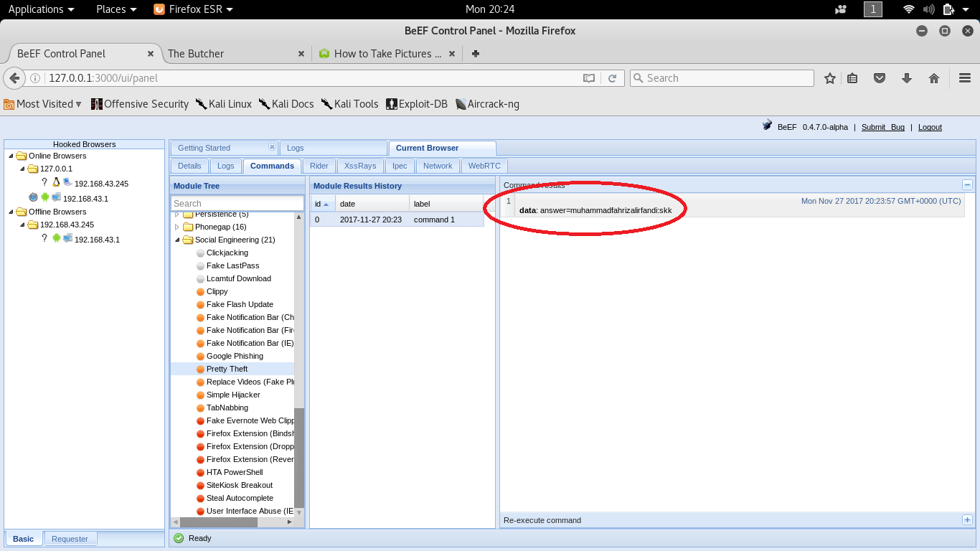Viewport: 980px width, 551px height.
Task: Open the battery indicator in top bar
Action: click(x=948, y=9)
